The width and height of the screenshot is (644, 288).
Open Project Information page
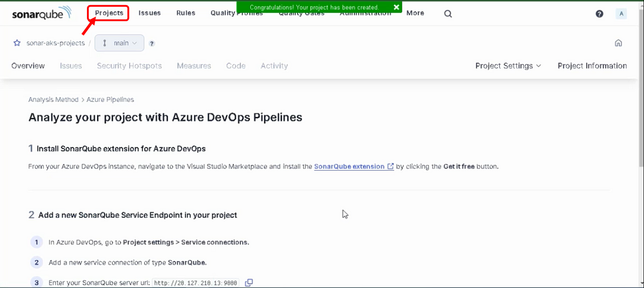point(592,66)
